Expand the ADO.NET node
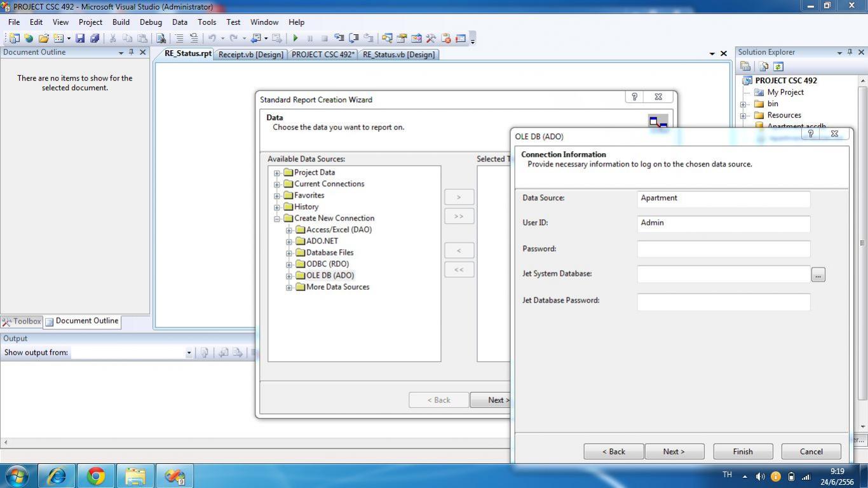 [x=289, y=241]
